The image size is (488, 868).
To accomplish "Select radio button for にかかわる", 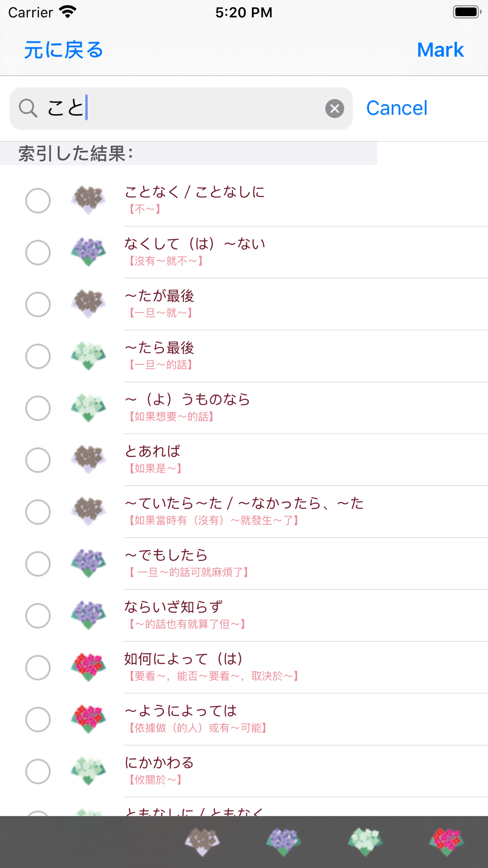I will (38, 771).
